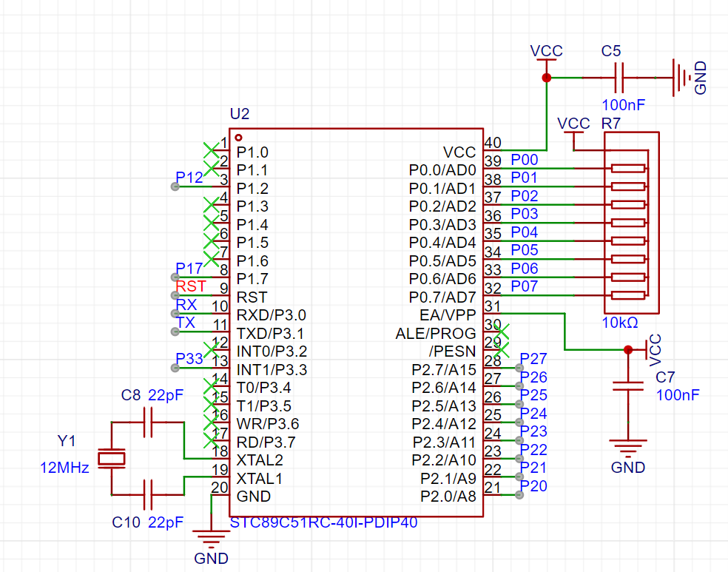Click the pin 1 marker circle in U2

pyautogui.click(x=238, y=138)
